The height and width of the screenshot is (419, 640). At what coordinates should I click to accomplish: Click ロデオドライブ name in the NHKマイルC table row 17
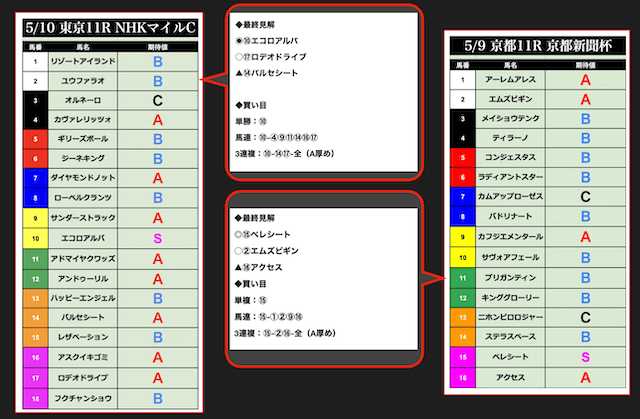(83, 378)
